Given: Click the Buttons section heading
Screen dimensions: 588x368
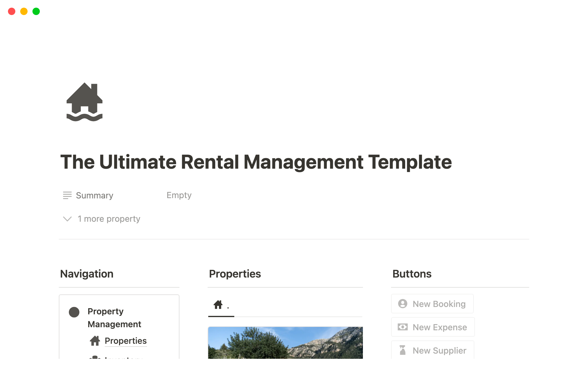Looking at the screenshot, I should pos(412,274).
